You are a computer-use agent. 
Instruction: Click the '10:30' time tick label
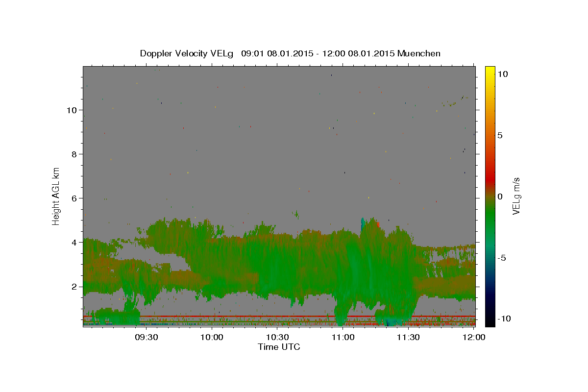(x=277, y=337)
